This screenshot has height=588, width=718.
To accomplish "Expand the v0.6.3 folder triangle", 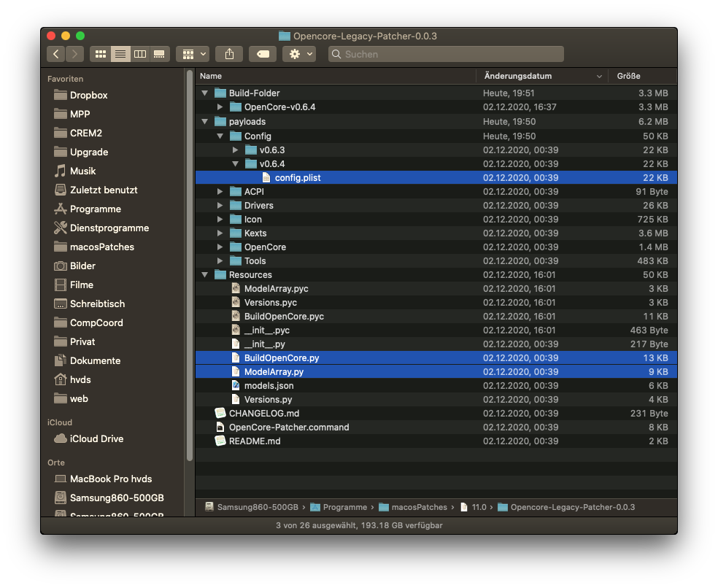I will (236, 150).
